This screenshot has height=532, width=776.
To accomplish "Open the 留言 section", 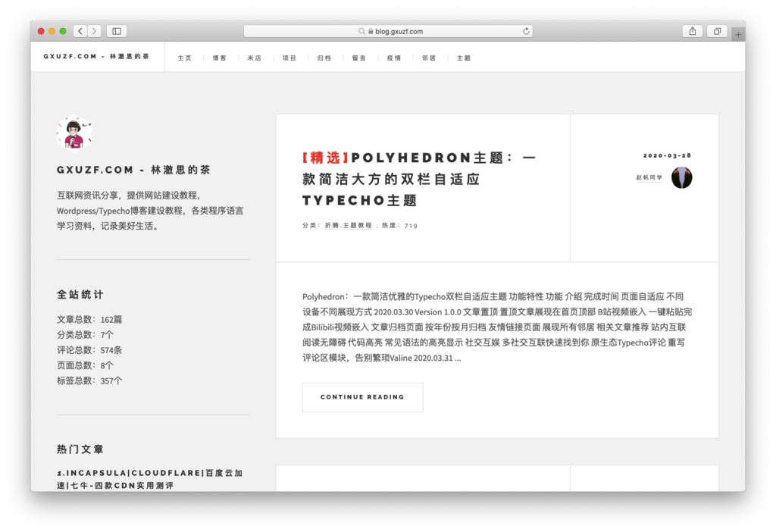I will click(x=358, y=57).
